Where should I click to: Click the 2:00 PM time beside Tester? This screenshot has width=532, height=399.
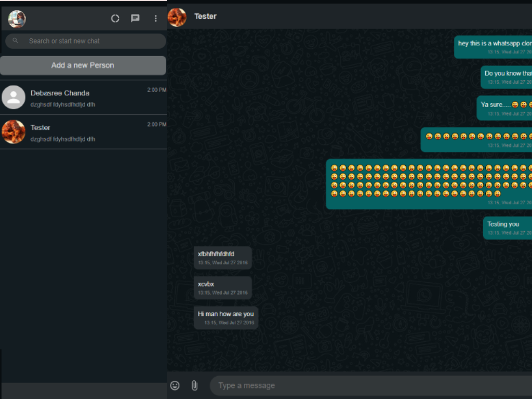pos(157,125)
